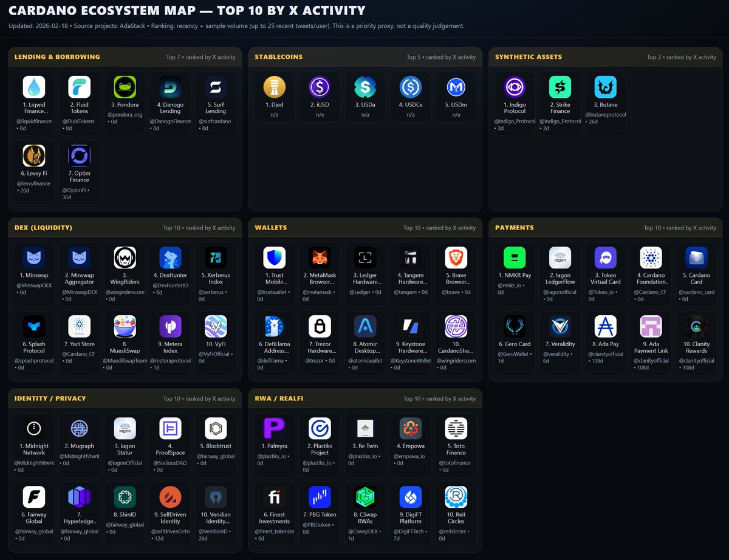729x560 pixels.
Task: Click the USDCx blue coin icon
Action: (x=411, y=87)
